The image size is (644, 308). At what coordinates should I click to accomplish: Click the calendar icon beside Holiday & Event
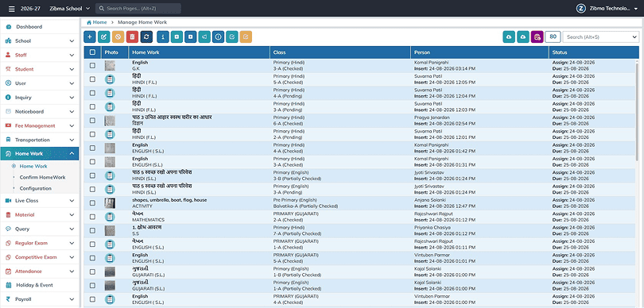click(x=8, y=285)
